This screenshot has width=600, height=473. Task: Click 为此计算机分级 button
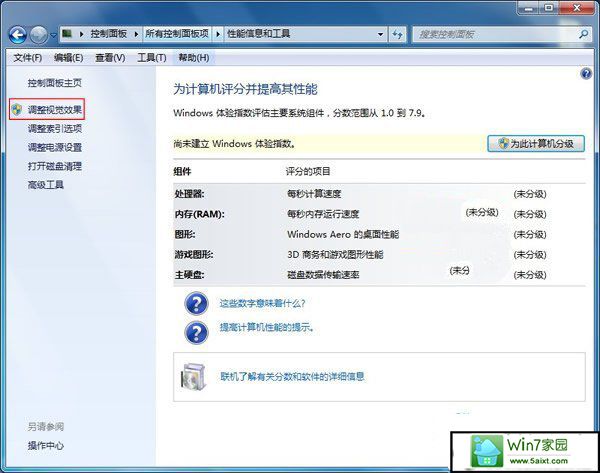pos(536,144)
